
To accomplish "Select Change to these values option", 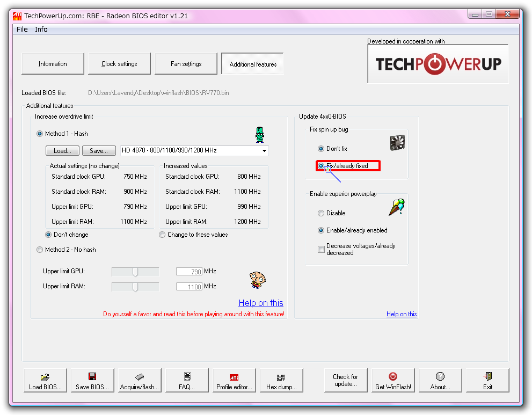I will [162, 235].
